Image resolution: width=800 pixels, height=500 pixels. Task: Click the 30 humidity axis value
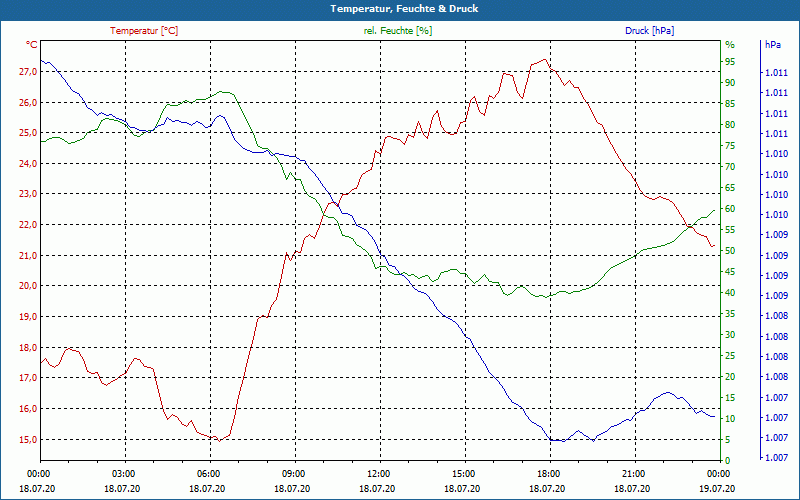click(x=730, y=335)
